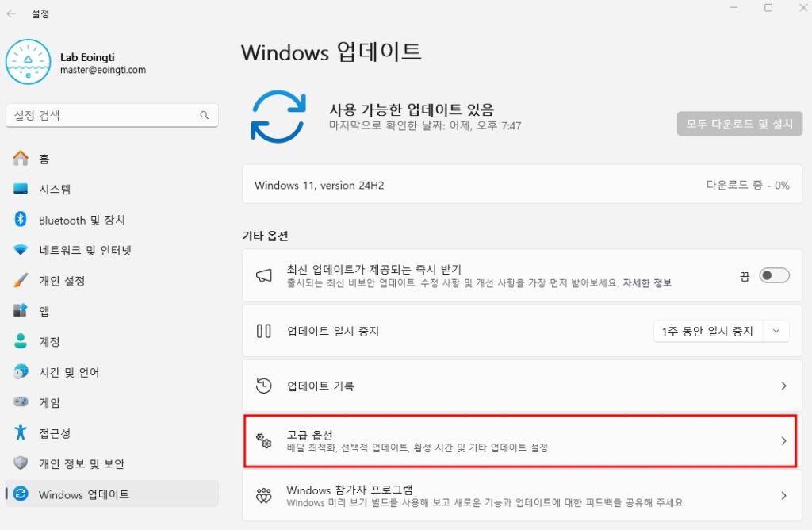Select 네트워크 및 인터넷
This screenshot has width=812, height=530.
coord(112,250)
